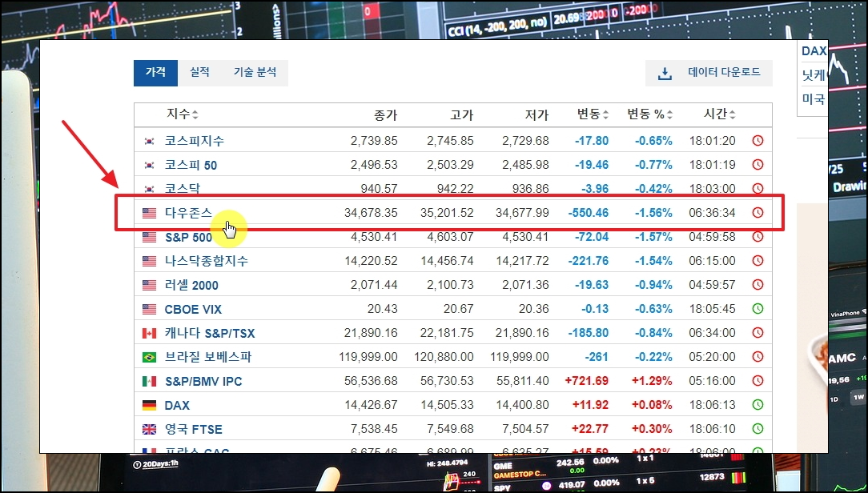The width and height of the screenshot is (868, 493).
Task: Click the red clock icon on 다우존스 row
Action: [x=757, y=212]
